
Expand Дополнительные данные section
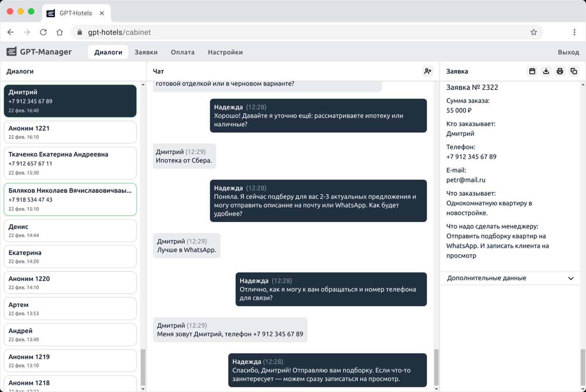570,278
